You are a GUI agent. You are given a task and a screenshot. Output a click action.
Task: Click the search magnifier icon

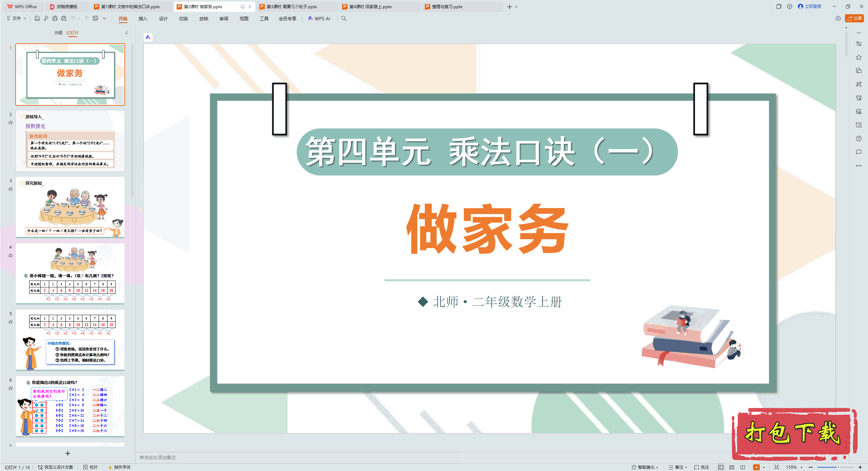pyautogui.click(x=344, y=18)
